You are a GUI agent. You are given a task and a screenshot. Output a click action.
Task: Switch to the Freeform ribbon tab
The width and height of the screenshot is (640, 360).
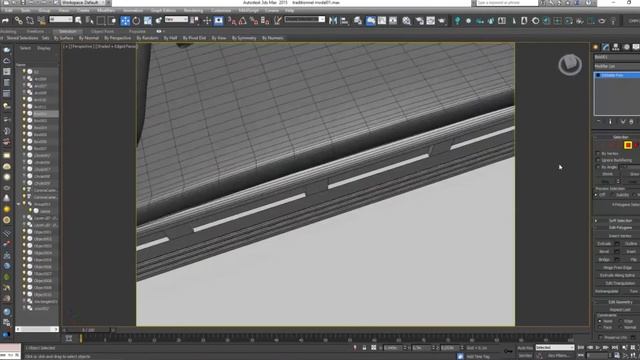click(35, 31)
